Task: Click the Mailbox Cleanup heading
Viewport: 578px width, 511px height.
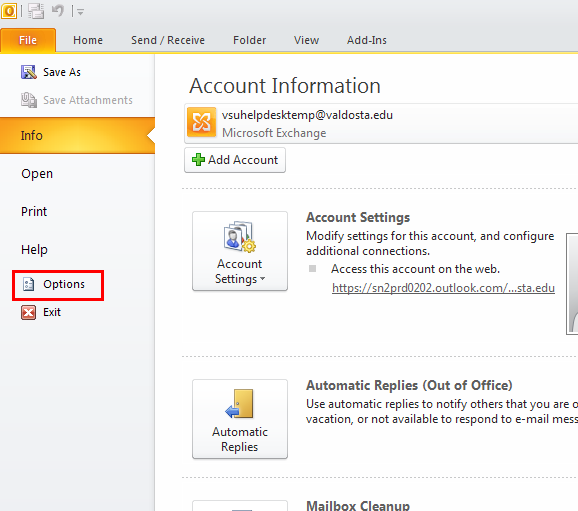Action: [x=358, y=505]
